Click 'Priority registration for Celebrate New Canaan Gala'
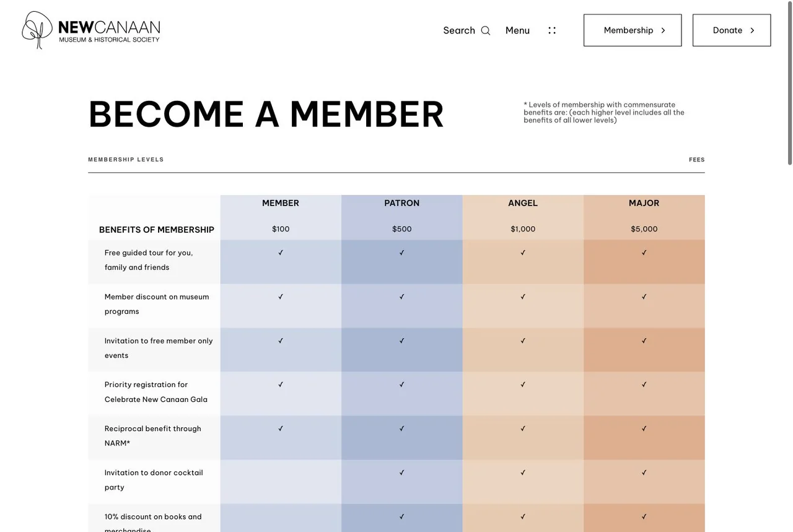Screen dimensions: 793x532 click(156, 392)
